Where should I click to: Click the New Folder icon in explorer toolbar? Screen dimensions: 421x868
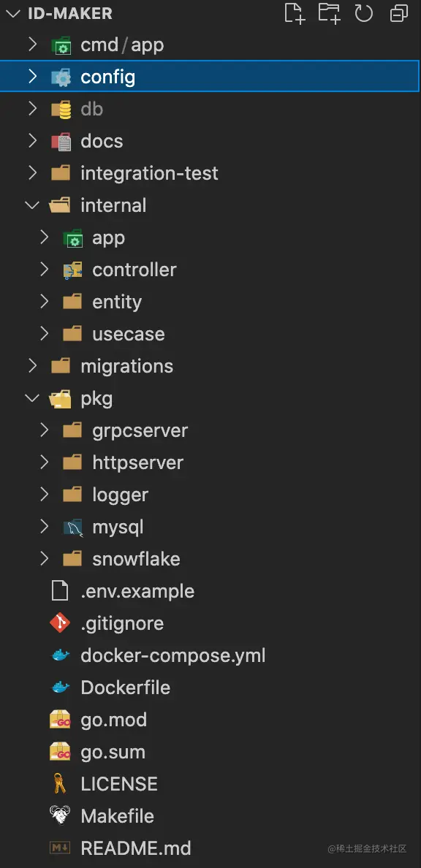[x=329, y=13]
